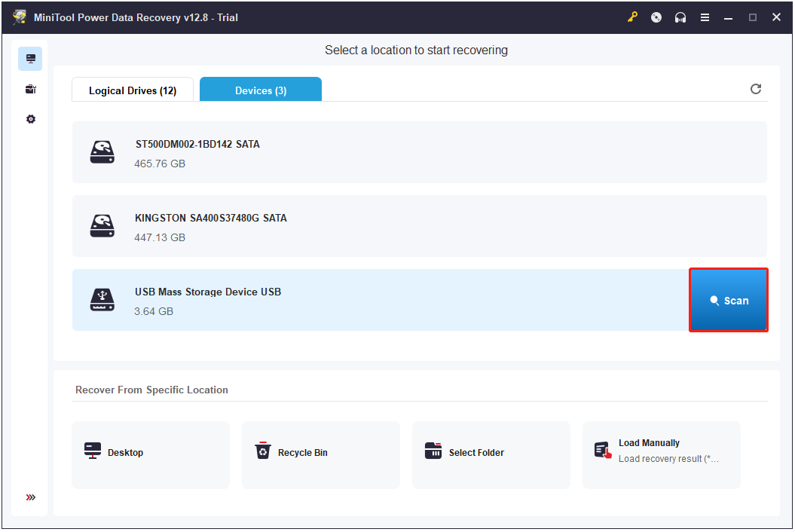Screen dimensions: 795x532
Task: Select the Data Recovery module in the sidebar
Action: pyautogui.click(x=30, y=58)
